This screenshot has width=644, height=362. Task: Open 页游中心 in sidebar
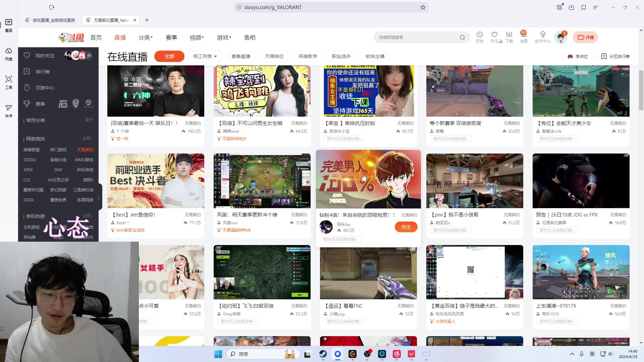45,88
